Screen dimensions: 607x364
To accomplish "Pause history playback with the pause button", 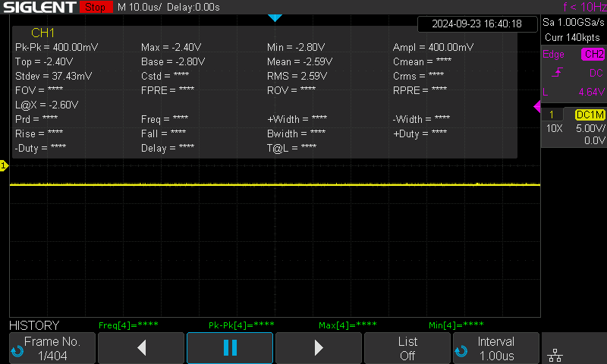I will tap(230, 347).
